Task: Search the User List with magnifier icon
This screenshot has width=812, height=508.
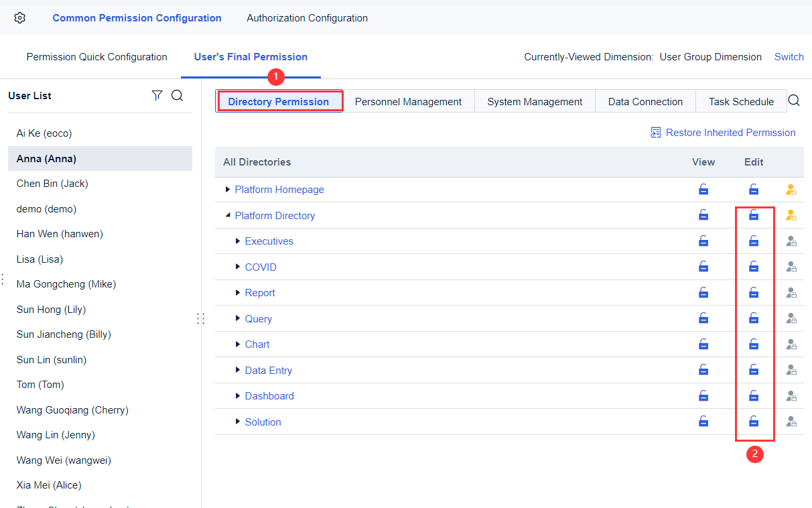Action: click(177, 96)
